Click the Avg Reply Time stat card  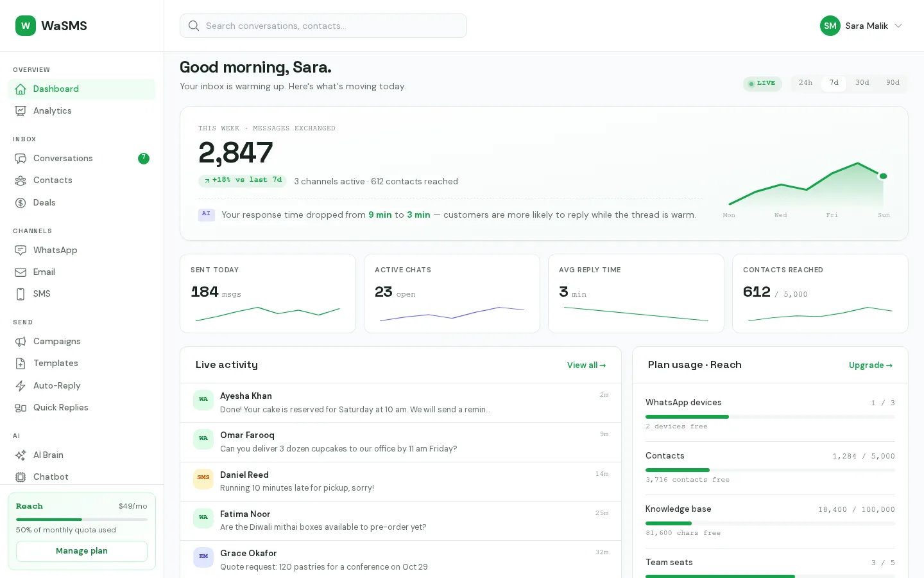click(x=636, y=293)
